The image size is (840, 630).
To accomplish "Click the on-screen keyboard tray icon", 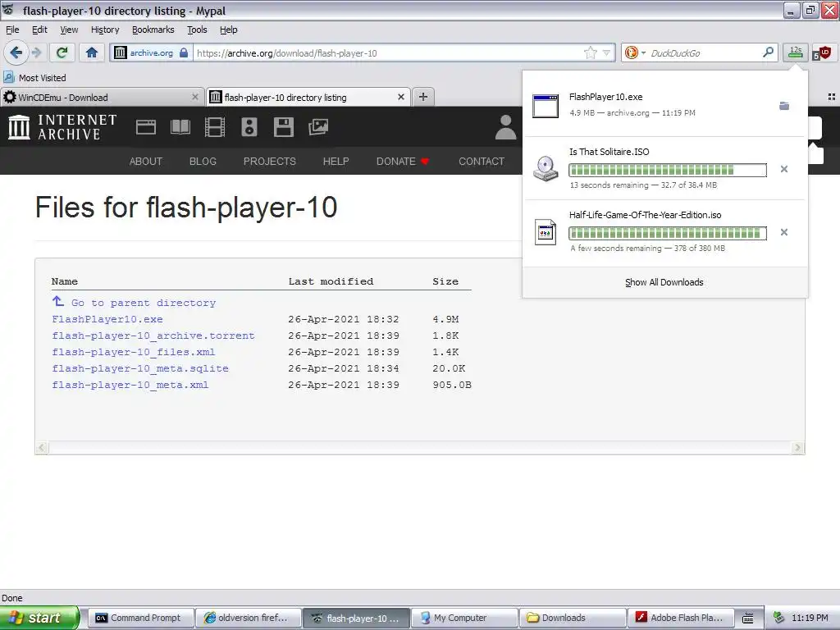I will coord(748,619).
